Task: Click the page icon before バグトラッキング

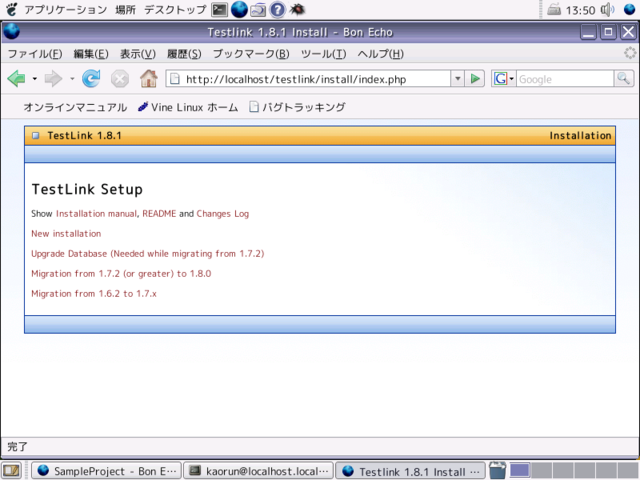Action: point(254,107)
